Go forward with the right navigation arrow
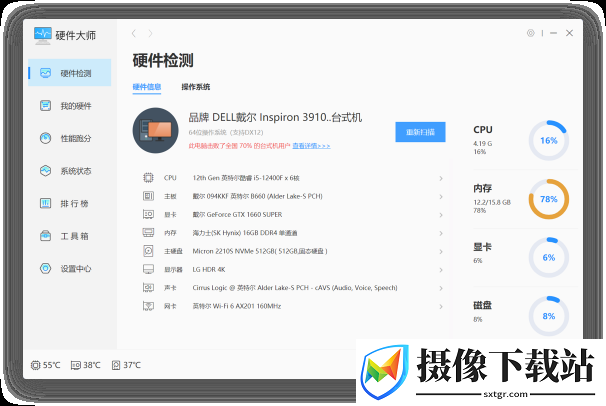The image size is (606, 406). pos(150,34)
